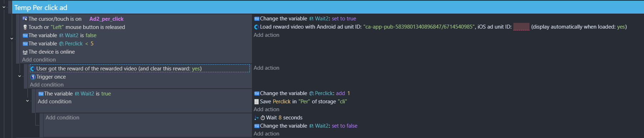Click Add action below Wait2 set to false
The width and height of the screenshot is (644, 138).
pos(267,134)
